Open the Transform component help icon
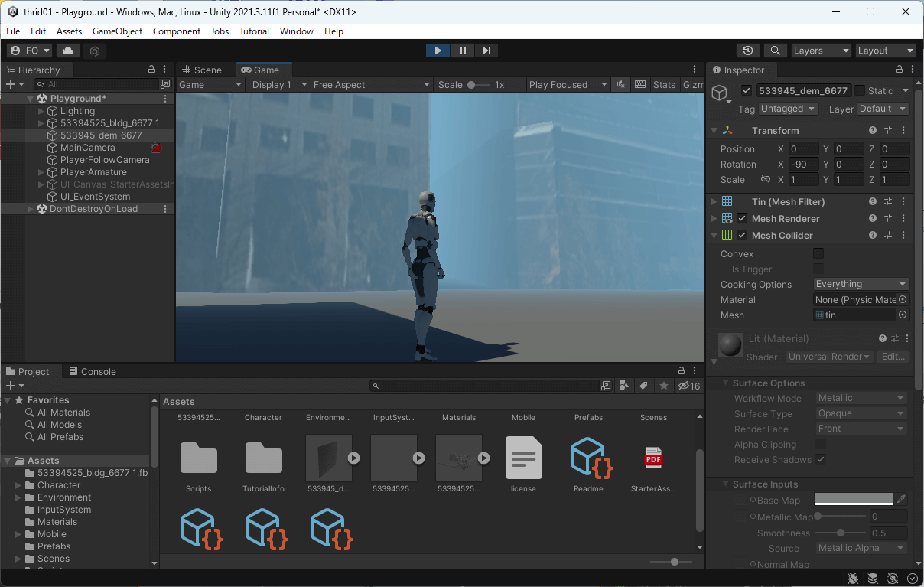The image size is (924, 587). (x=873, y=131)
